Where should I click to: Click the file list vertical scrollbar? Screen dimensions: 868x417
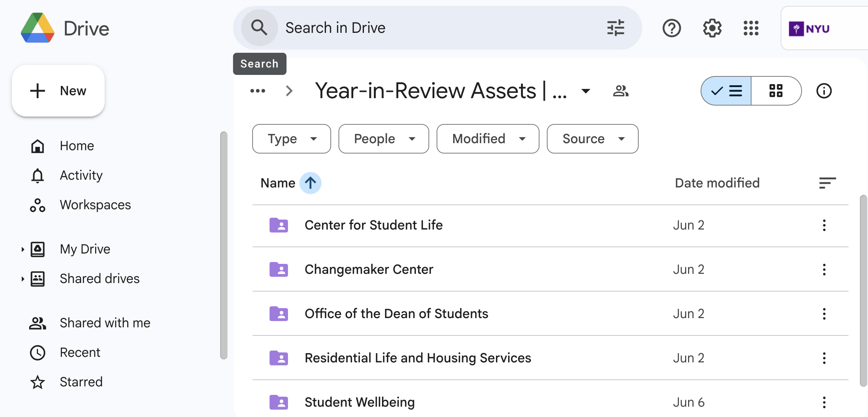(863, 290)
